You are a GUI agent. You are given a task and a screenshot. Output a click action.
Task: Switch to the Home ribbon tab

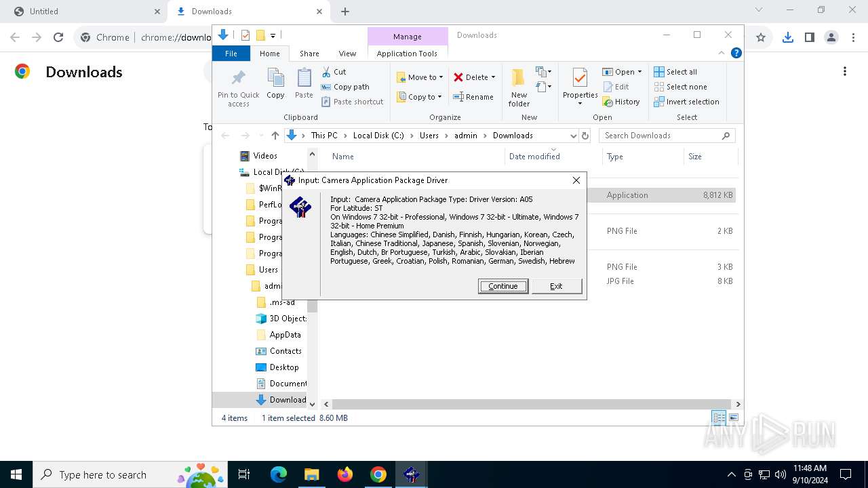pyautogui.click(x=269, y=54)
